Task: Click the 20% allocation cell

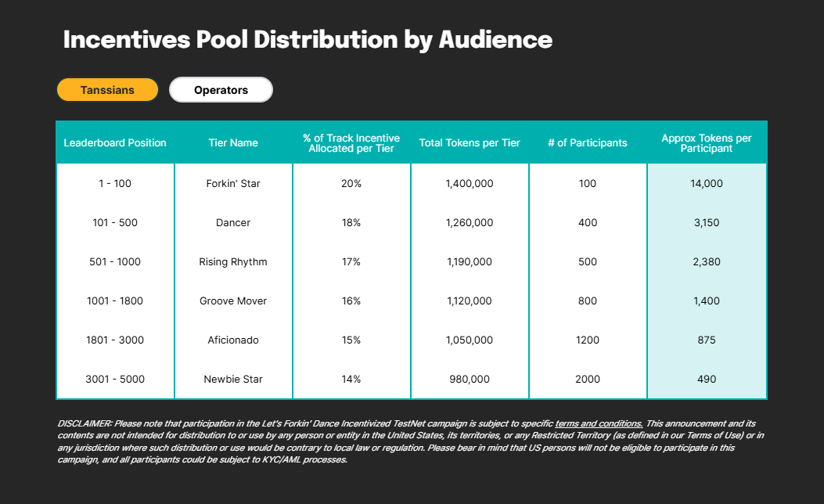Action: (351, 183)
